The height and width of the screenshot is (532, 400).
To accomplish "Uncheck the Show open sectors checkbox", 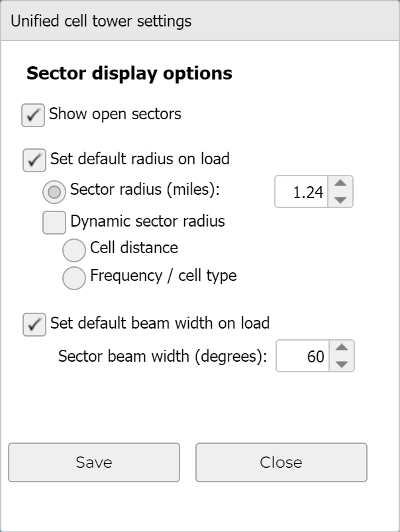I will click(x=33, y=115).
